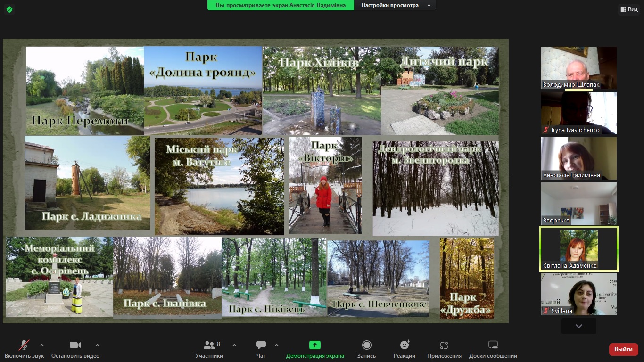Click the Меморіальний комплекс с. Острівець photo
Viewport: 644px width, 362px height.
tap(59, 277)
